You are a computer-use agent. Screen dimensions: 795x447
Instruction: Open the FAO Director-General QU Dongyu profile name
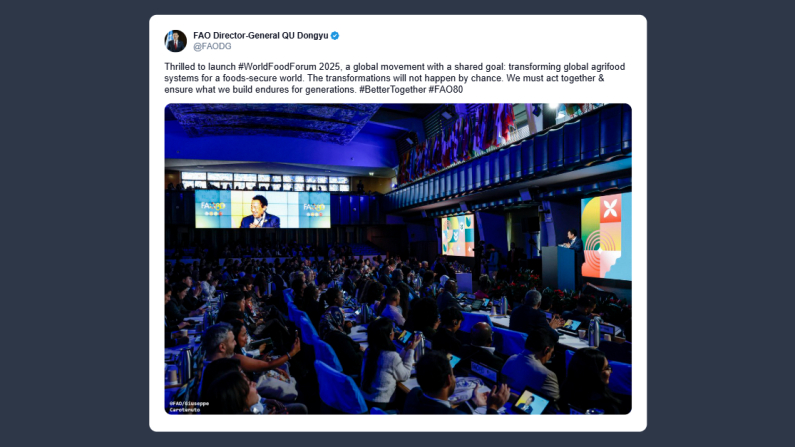coord(260,36)
